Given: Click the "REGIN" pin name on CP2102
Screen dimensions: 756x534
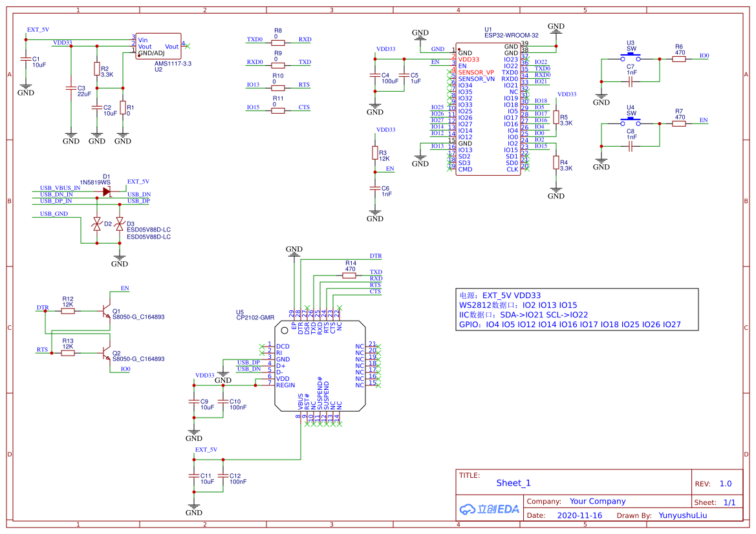Looking at the screenshot, I should (x=285, y=385).
